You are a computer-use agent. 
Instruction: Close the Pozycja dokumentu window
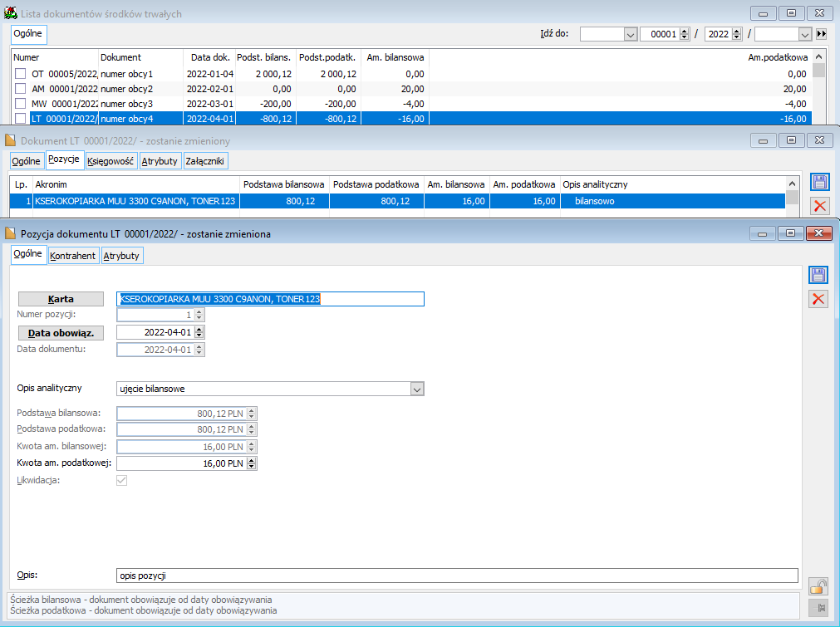pyautogui.click(x=818, y=233)
